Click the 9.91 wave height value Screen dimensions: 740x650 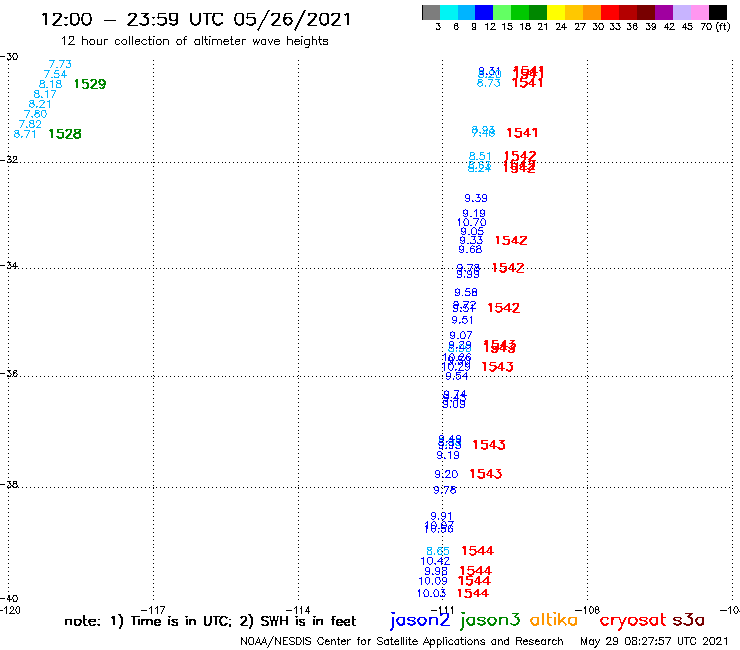[x=441, y=516]
